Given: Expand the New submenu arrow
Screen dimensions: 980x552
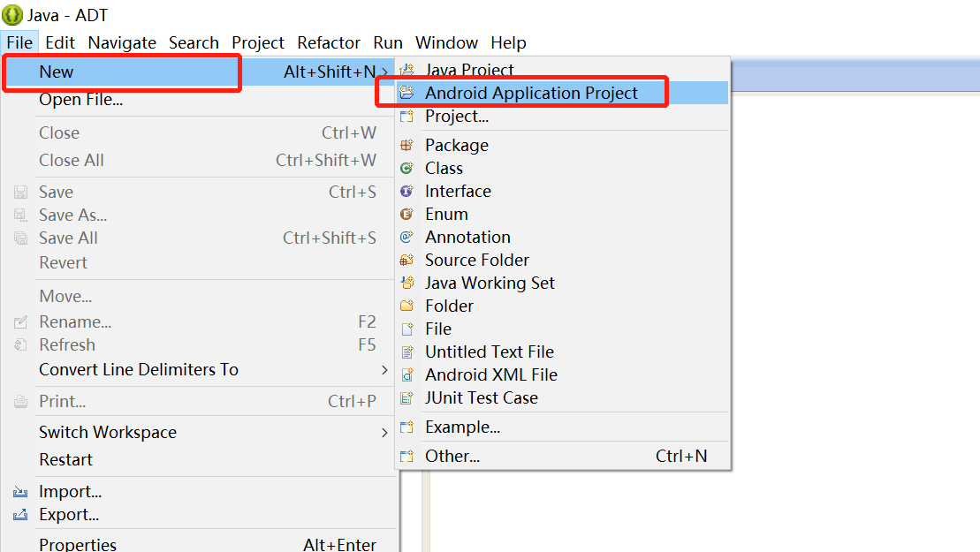Looking at the screenshot, I should point(385,72).
